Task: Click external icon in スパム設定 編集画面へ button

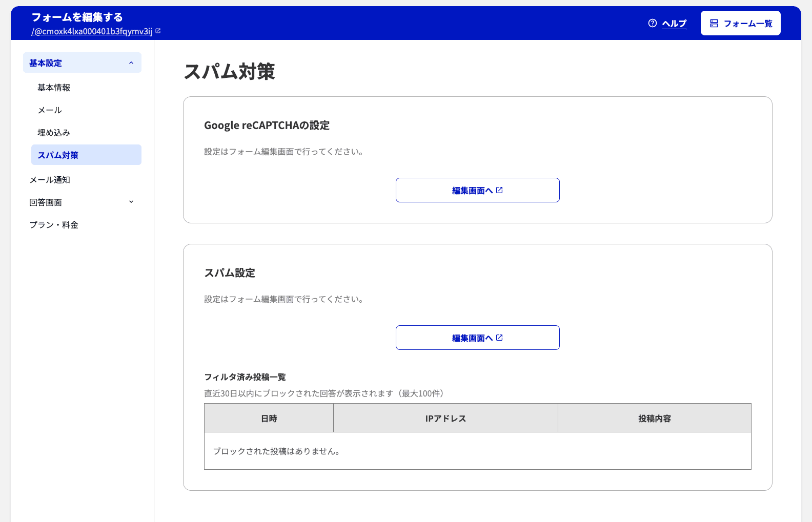Action: [x=499, y=338]
